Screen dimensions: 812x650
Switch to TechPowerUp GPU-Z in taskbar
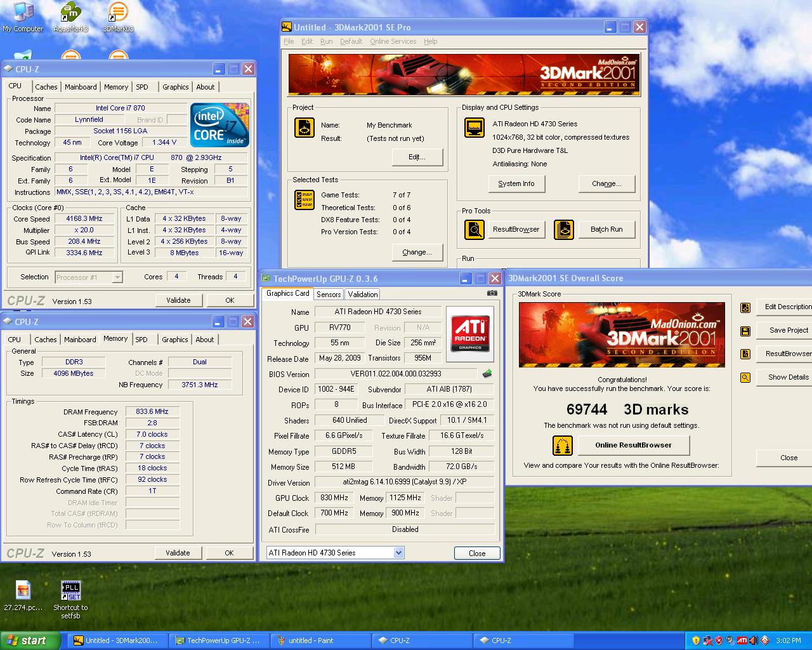(218, 640)
